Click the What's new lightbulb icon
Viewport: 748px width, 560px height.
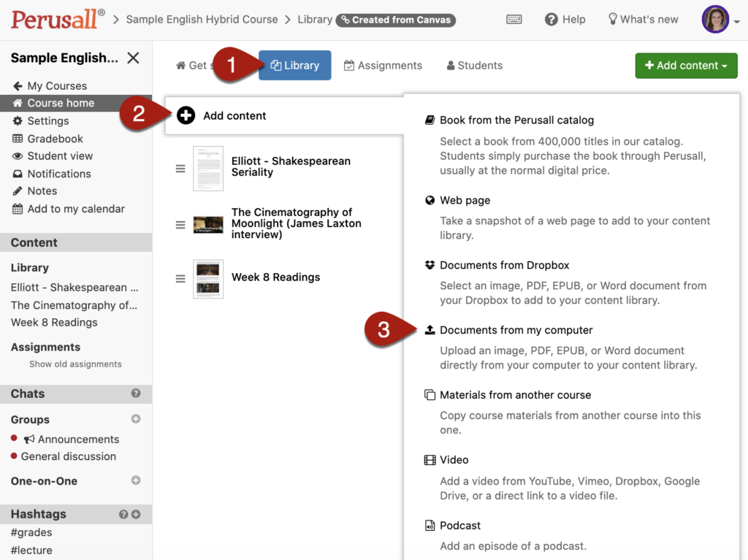coord(613,19)
